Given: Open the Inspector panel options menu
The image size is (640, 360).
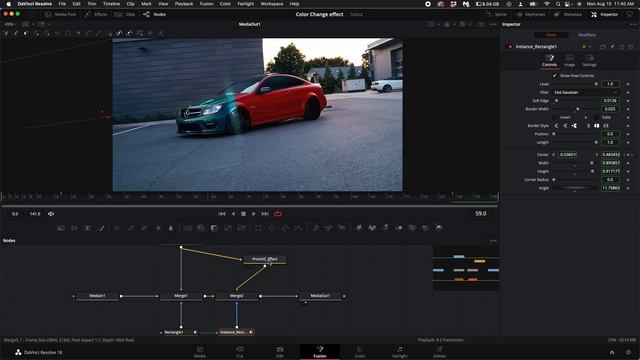Looking at the screenshot, I should pyautogui.click(x=633, y=24).
